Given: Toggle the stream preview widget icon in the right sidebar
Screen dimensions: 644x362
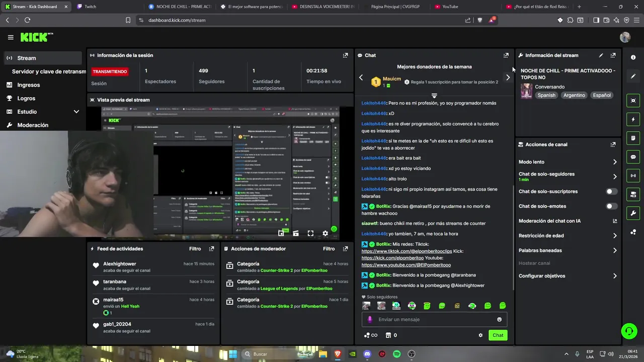Looking at the screenshot, I should click(x=633, y=101).
